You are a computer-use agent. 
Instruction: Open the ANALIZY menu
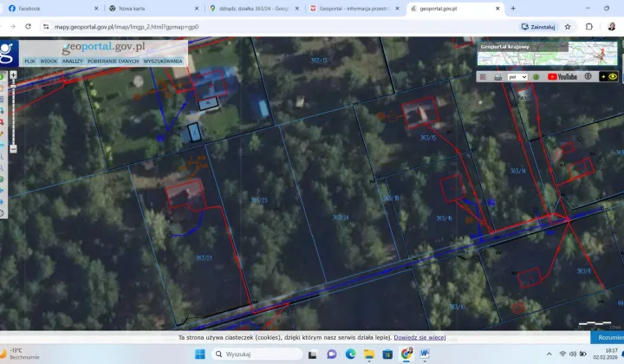73,62
